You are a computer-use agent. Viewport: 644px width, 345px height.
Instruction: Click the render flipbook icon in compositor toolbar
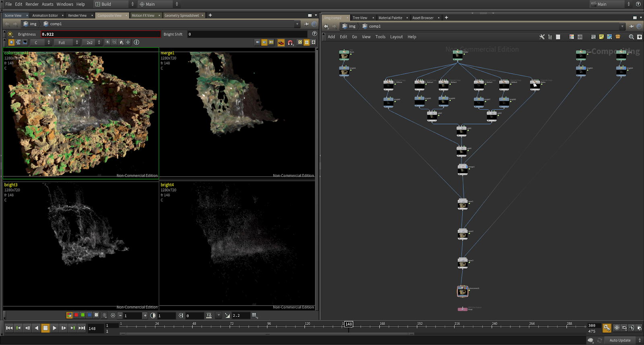tap(281, 42)
